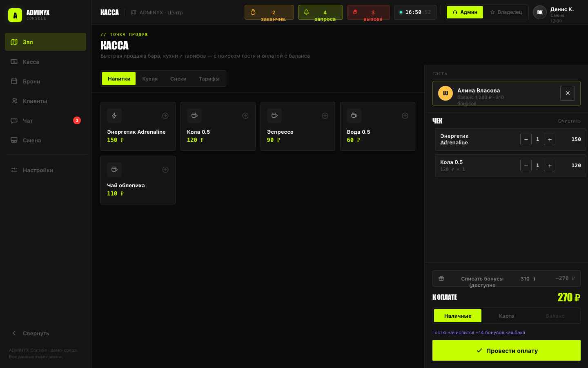The width and height of the screenshot is (588, 368).
Task: Switch to the Напитки category tab
Action: pyautogui.click(x=119, y=79)
